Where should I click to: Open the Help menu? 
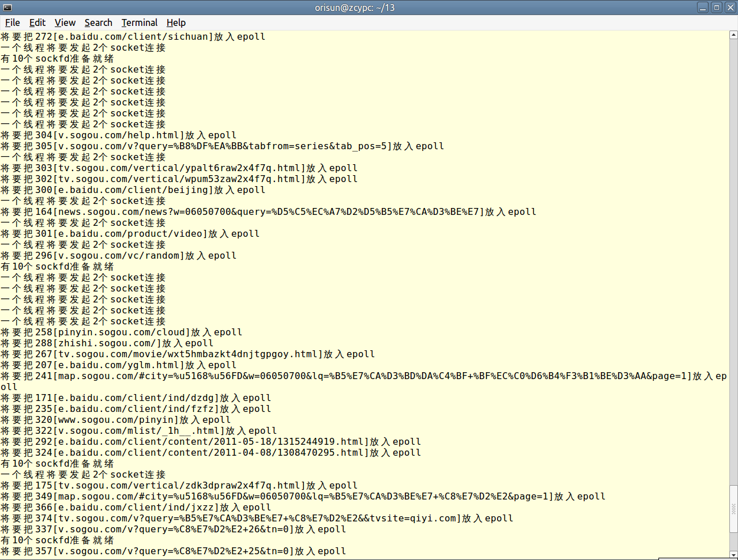click(176, 22)
